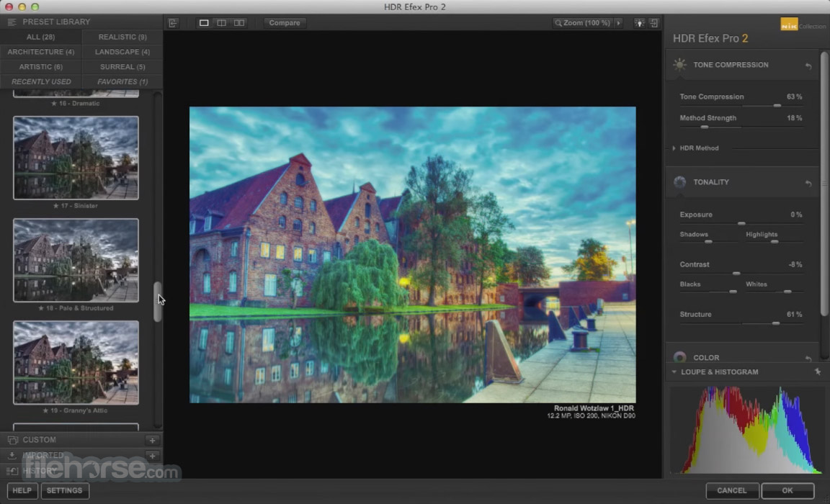Import a preset with plus button
This screenshot has width=830, height=504.
coord(153,455)
